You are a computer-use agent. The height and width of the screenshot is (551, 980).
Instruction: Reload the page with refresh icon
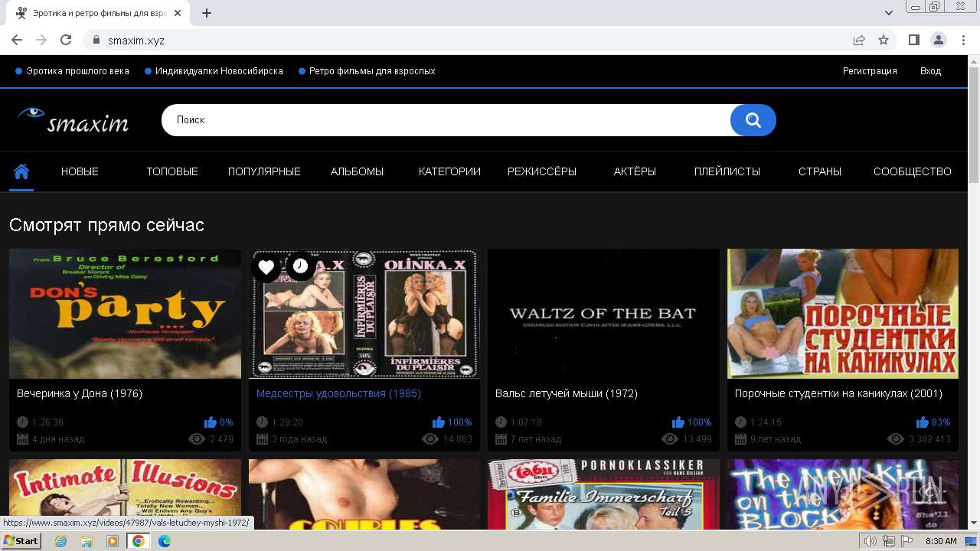pyautogui.click(x=66, y=41)
